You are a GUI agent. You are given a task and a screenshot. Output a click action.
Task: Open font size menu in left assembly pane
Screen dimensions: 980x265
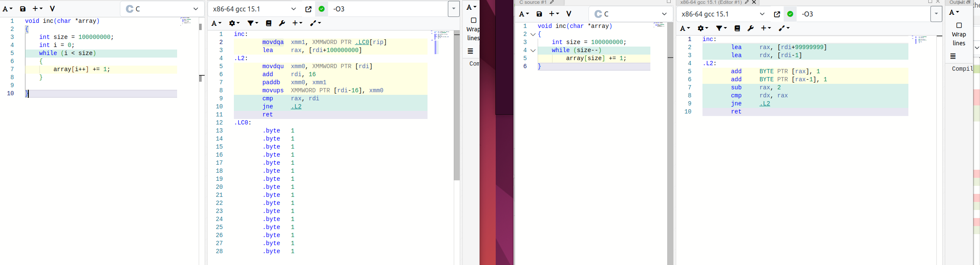217,23
